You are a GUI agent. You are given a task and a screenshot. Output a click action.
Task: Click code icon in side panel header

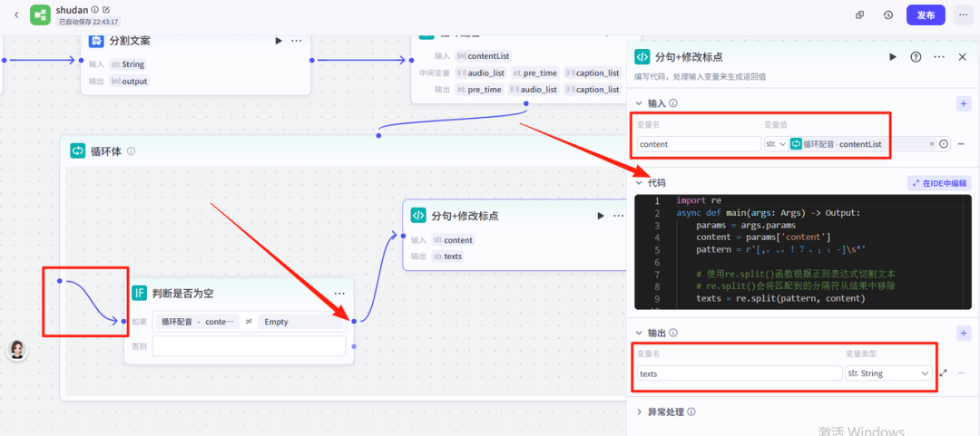[642, 57]
